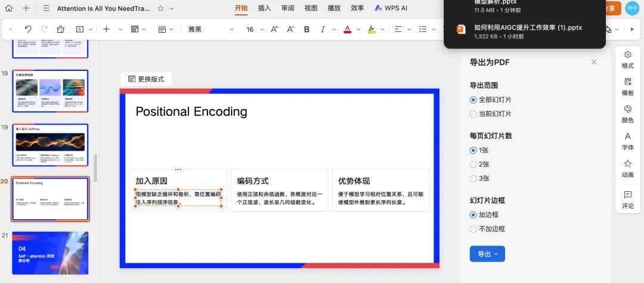Image resolution: width=644 pixels, height=283 pixels.
Task: Close the 导出为PDF panel
Action: (x=593, y=63)
